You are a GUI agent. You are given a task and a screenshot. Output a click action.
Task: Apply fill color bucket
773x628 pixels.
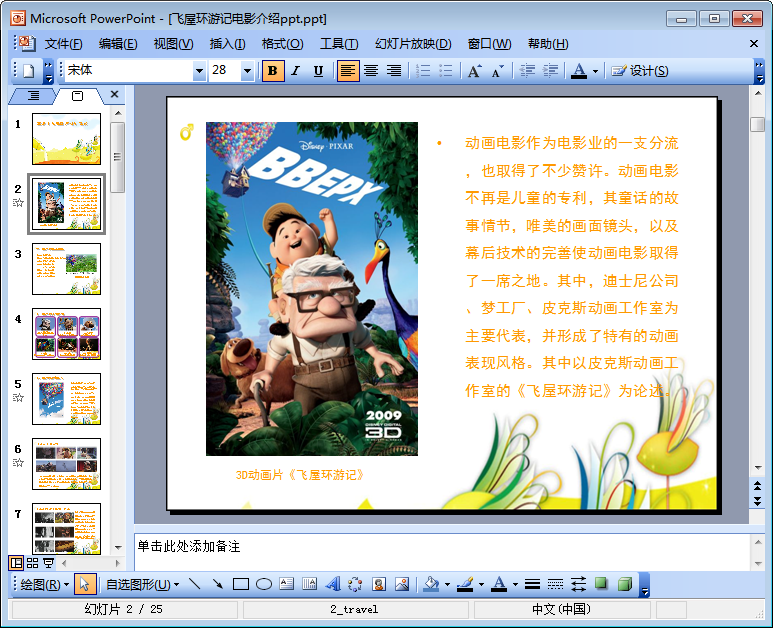pos(431,585)
